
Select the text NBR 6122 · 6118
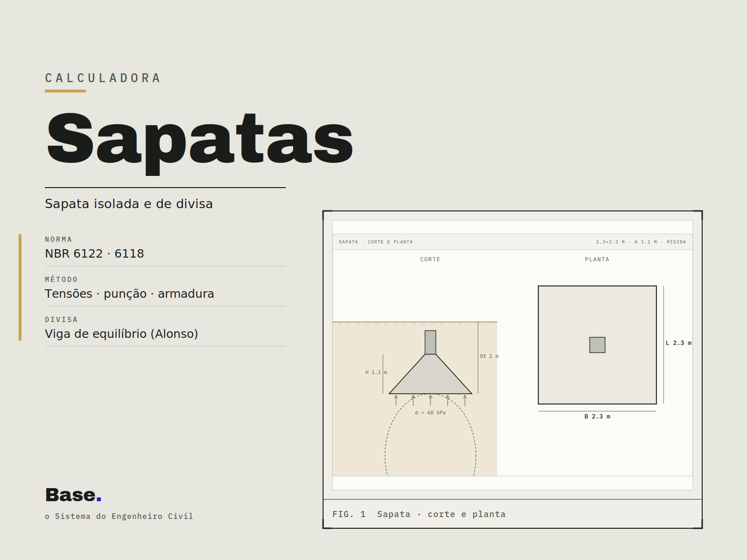click(94, 253)
